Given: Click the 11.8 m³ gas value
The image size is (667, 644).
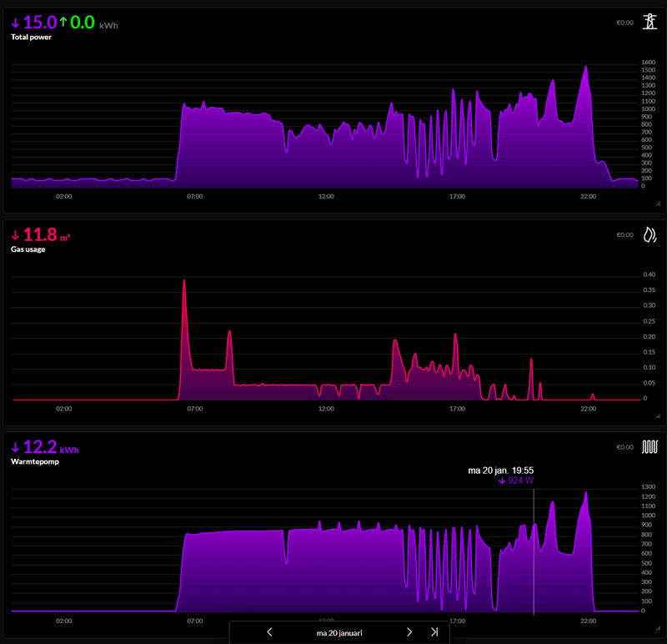Looking at the screenshot, I should coord(40,234).
